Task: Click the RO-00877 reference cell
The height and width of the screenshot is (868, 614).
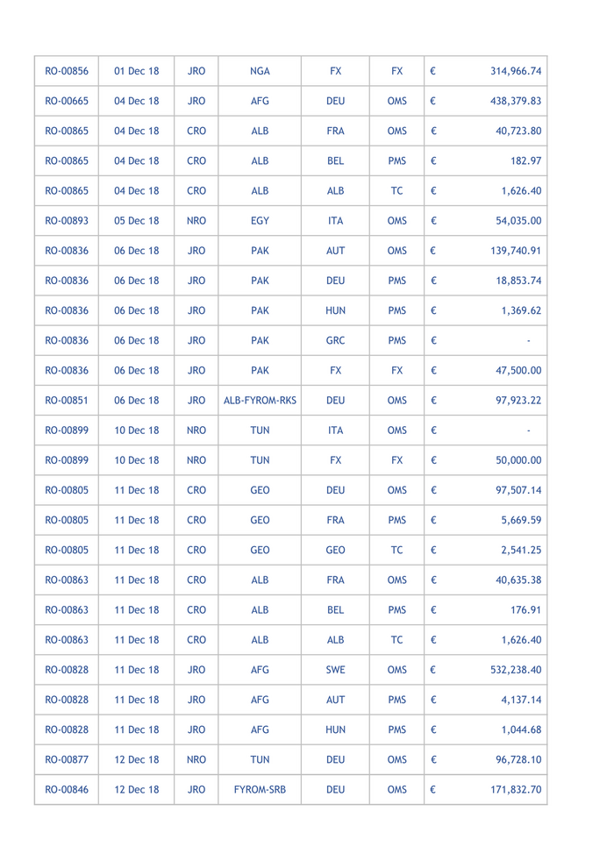Action: (x=67, y=759)
